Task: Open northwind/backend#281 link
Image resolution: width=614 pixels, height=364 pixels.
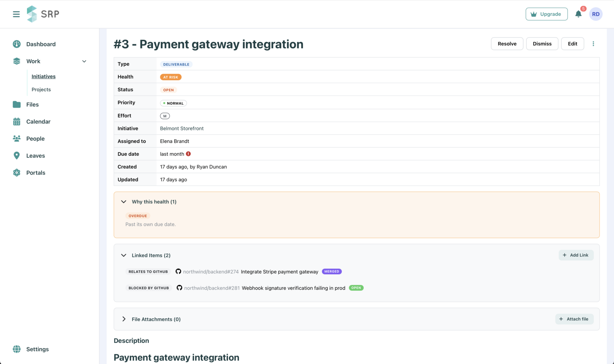Action: 212,288
